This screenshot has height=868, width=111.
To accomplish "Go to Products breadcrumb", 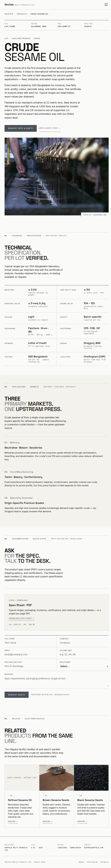I will pyautogui.click(x=22, y=14).
